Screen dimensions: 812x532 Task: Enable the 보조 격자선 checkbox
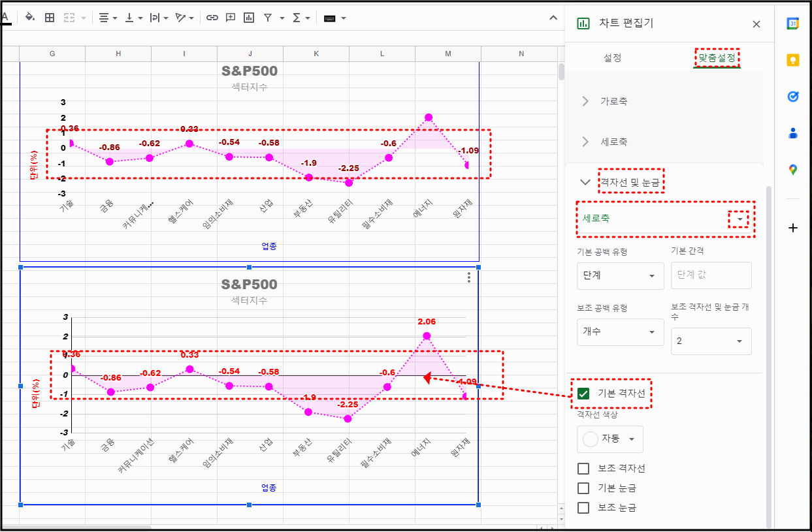[583, 469]
